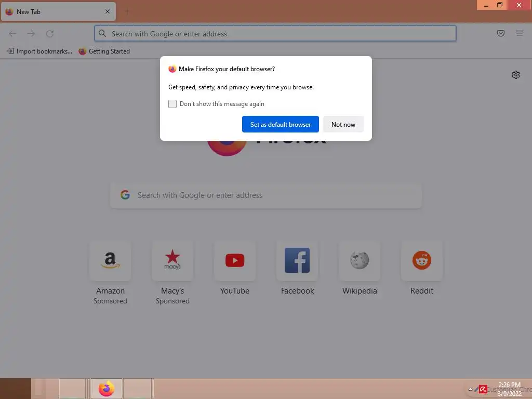Click the page search box with Google logo
Viewport: 532px width, 399px height.
tap(266, 195)
